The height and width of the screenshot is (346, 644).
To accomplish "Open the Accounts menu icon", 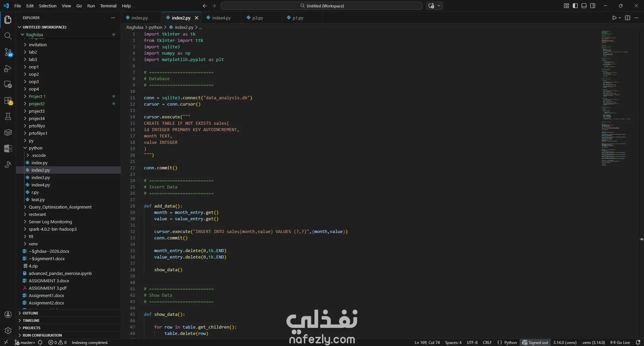I will 8,314.
